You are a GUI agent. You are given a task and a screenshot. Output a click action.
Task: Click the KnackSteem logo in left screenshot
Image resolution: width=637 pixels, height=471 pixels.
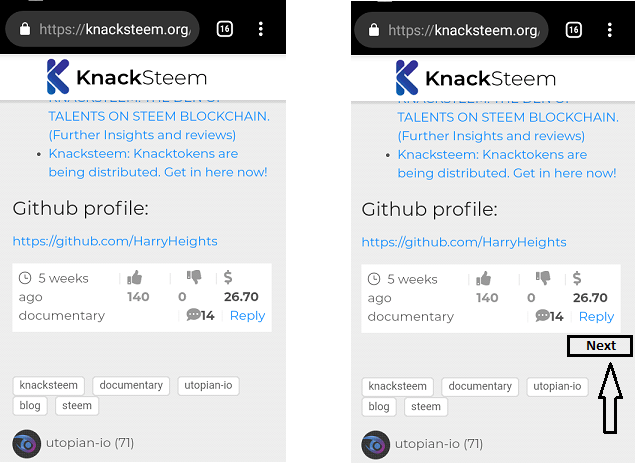127,77
